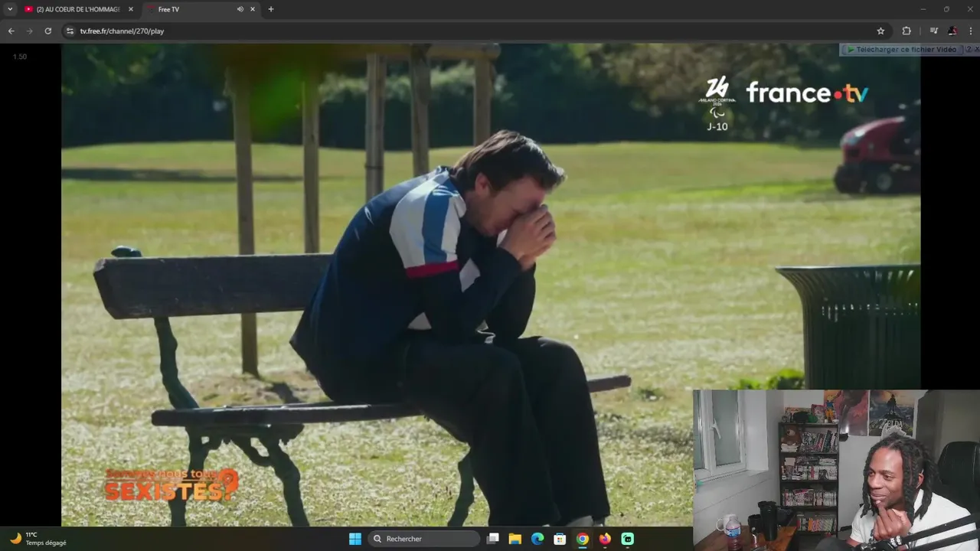Go back to the previous page

click(11, 31)
